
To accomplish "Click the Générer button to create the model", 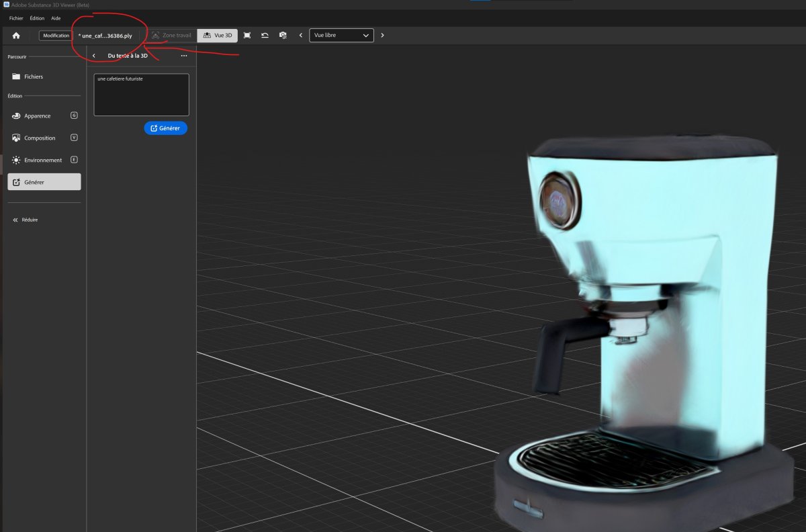I will tap(165, 128).
